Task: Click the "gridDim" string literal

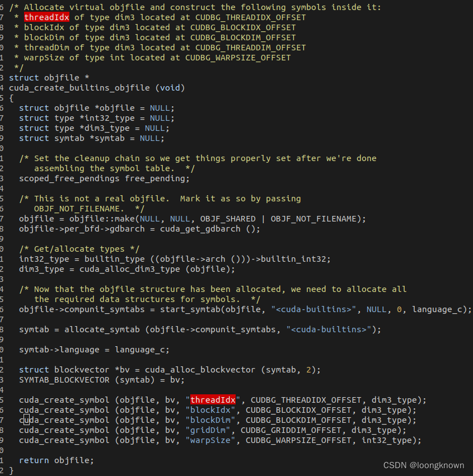Action: 208,430
